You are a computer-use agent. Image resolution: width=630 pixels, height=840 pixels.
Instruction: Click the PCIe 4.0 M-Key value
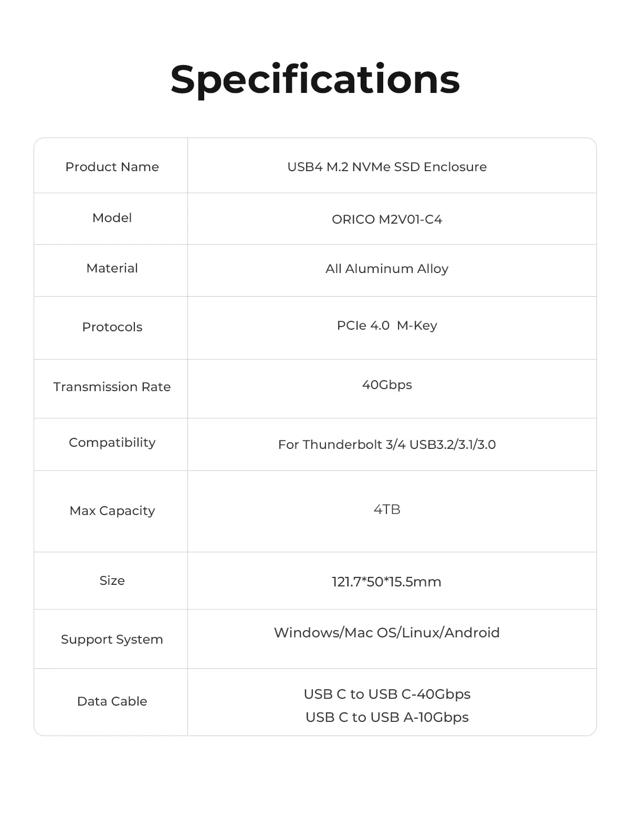387,325
